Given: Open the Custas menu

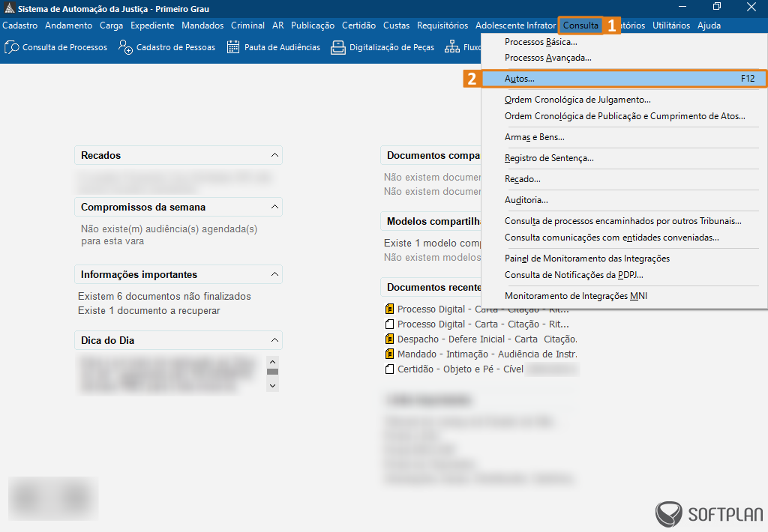Looking at the screenshot, I should [396, 25].
